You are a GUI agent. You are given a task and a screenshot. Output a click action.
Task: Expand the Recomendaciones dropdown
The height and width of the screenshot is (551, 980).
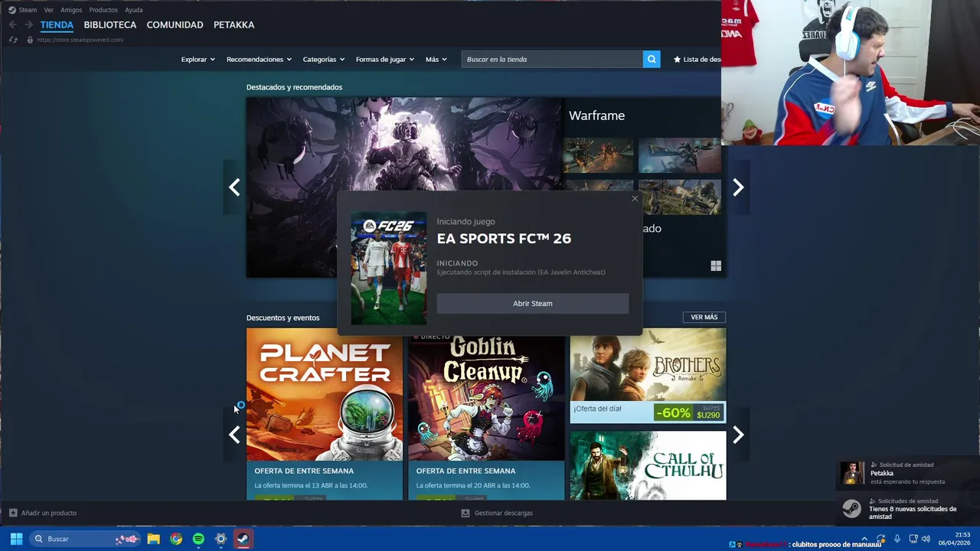click(x=258, y=59)
